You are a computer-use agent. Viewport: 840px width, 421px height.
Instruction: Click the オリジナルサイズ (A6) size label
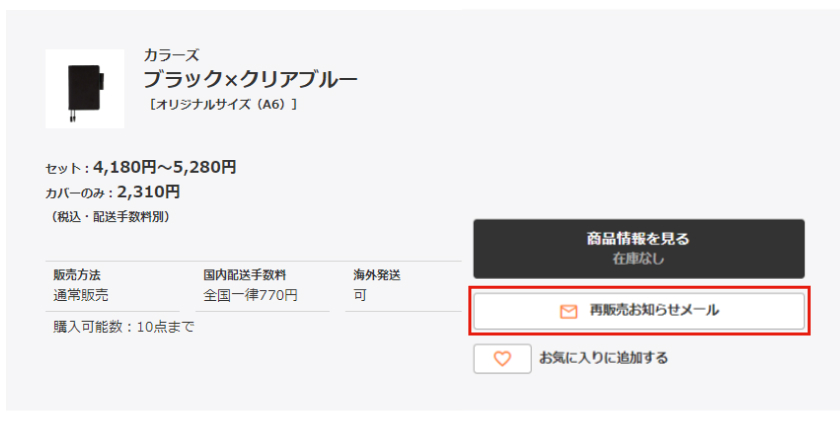[x=221, y=104]
